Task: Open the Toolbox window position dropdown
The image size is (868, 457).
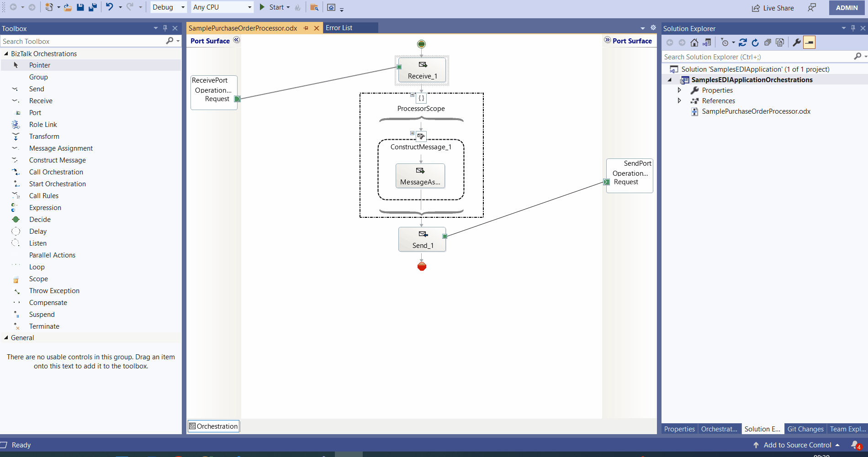Action: [156, 28]
